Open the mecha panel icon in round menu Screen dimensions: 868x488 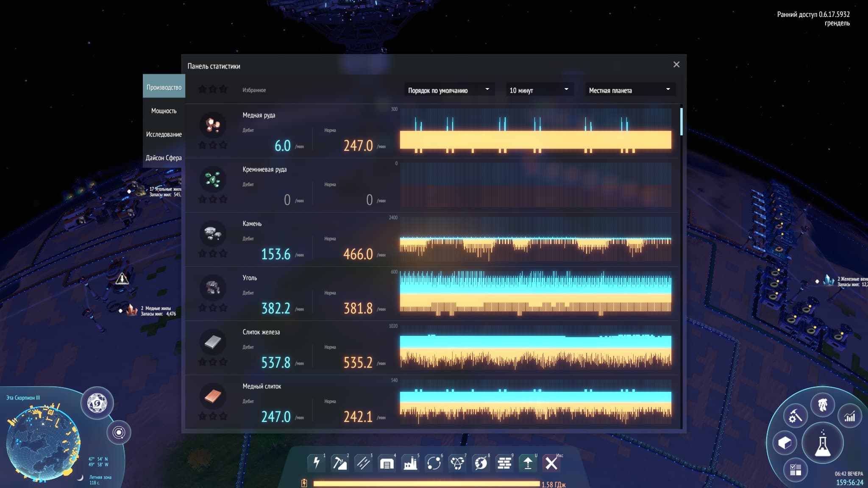point(822,405)
